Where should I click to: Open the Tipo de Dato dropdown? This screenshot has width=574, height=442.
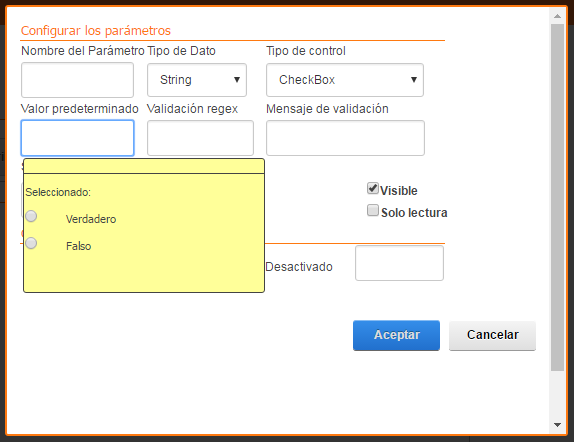point(197,80)
